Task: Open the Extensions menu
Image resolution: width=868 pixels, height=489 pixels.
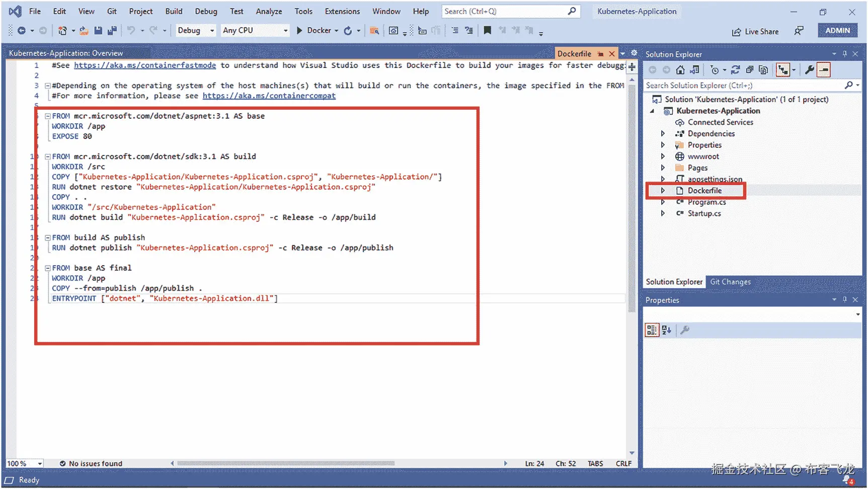Action: point(342,11)
